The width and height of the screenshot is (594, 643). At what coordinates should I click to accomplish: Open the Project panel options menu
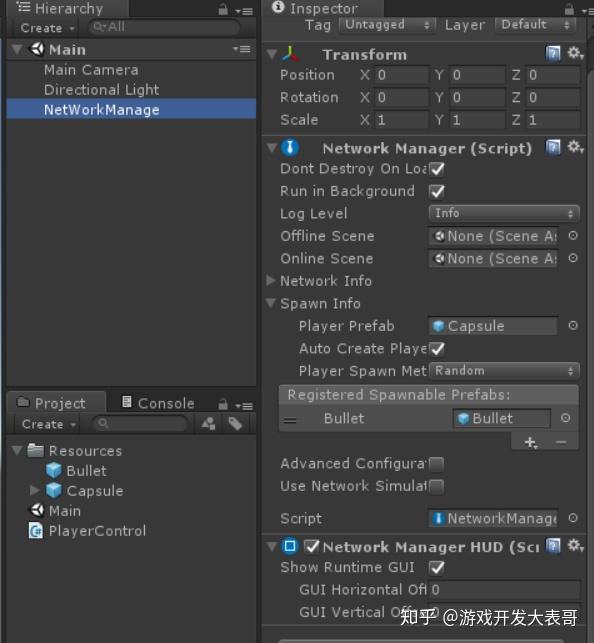(x=244, y=406)
